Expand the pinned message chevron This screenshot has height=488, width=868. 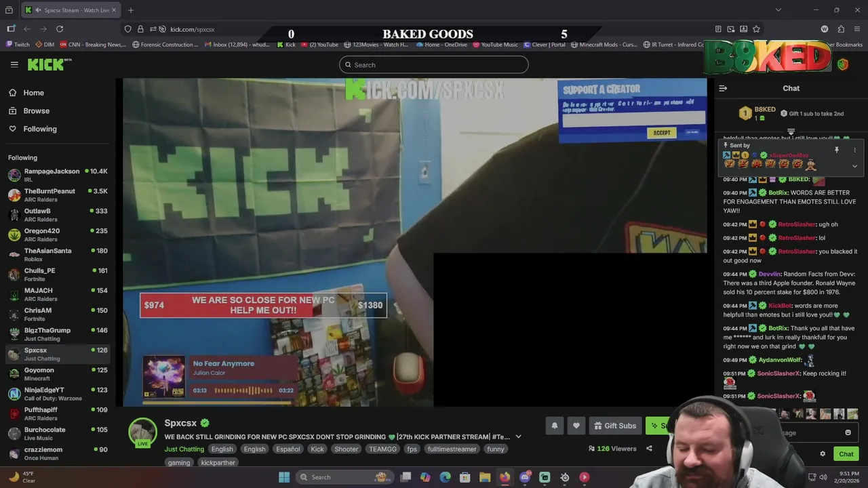click(x=854, y=166)
